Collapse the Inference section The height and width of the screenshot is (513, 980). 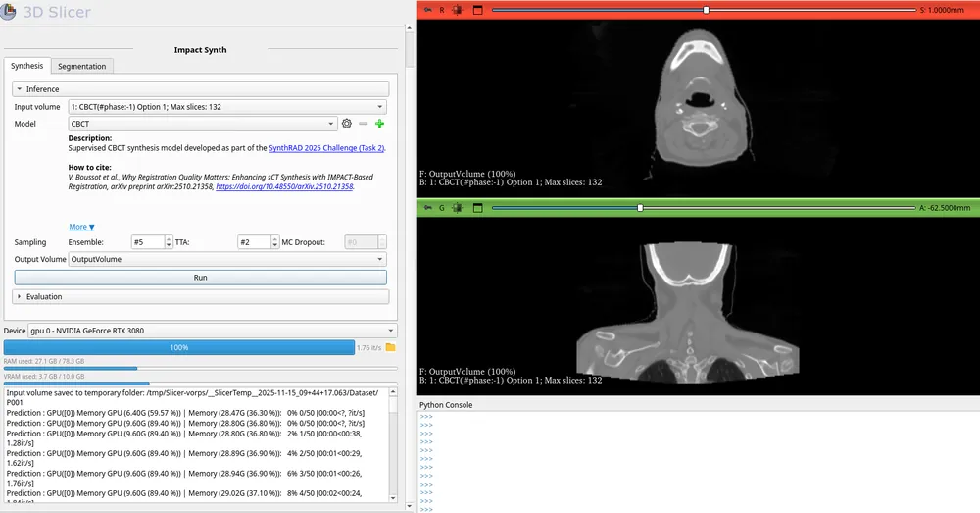click(x=200, y=89)
